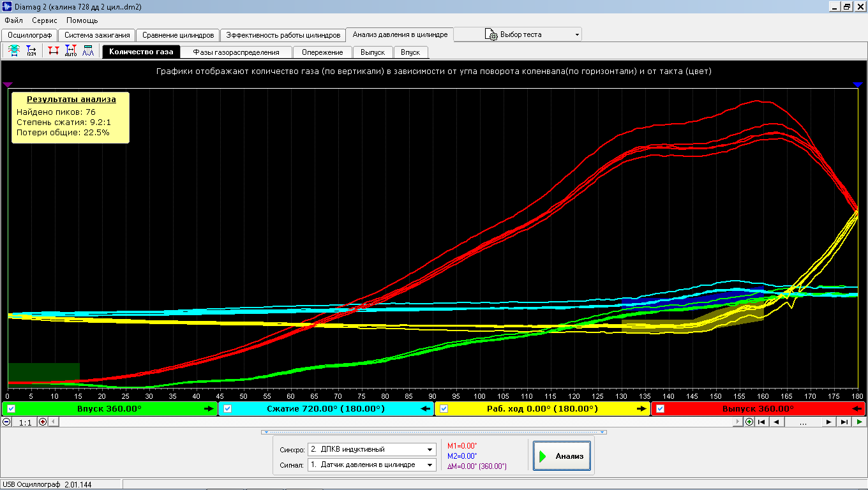Viewport: 868px width, 490px height.
Task: Click the Diamag app icon in title bar
Action: [x=8, y=7]
